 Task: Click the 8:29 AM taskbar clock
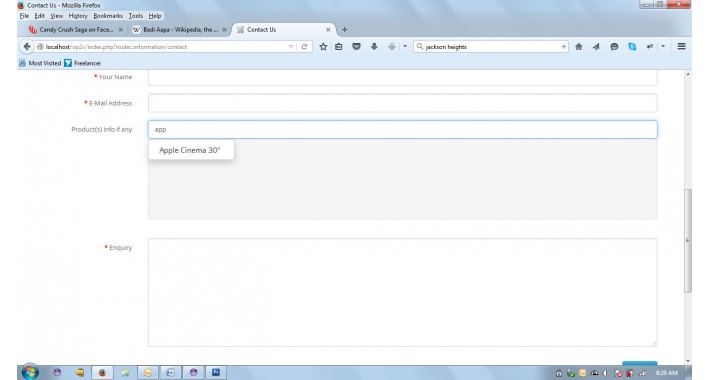(667, 373)
